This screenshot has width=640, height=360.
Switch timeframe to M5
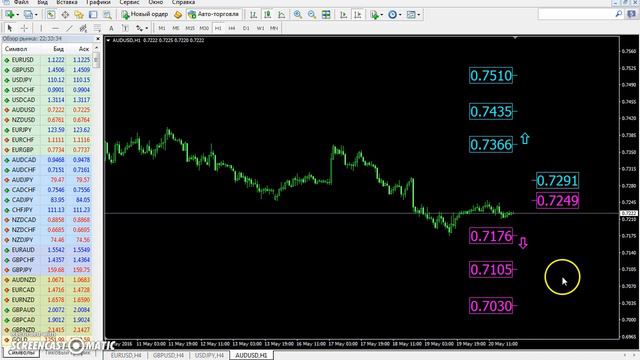click(176, 28)
